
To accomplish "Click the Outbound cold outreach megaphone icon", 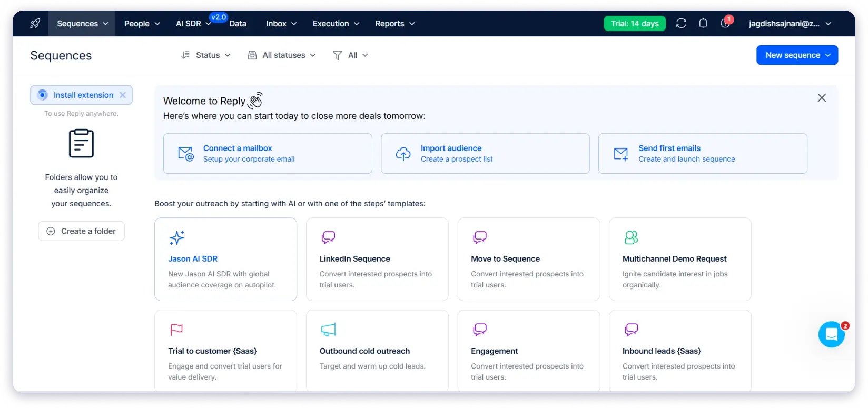I will click(x=328, y=330).
